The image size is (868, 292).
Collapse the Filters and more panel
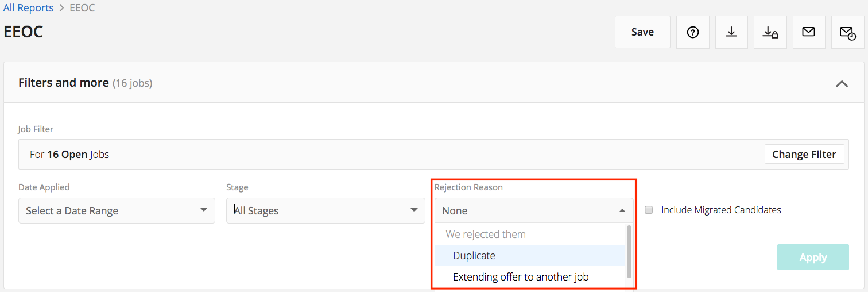click(x=842, y=83)
